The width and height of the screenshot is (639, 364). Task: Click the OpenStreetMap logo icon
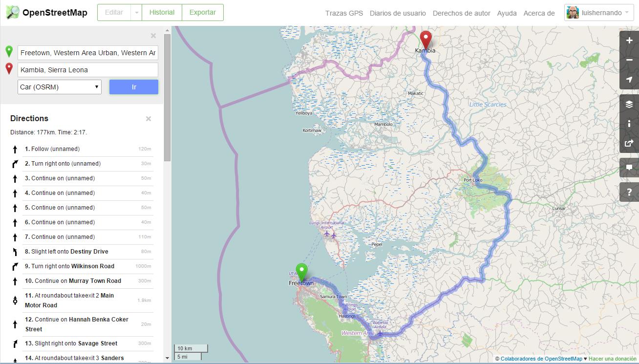pyautogui.click(x=13, y=12)
